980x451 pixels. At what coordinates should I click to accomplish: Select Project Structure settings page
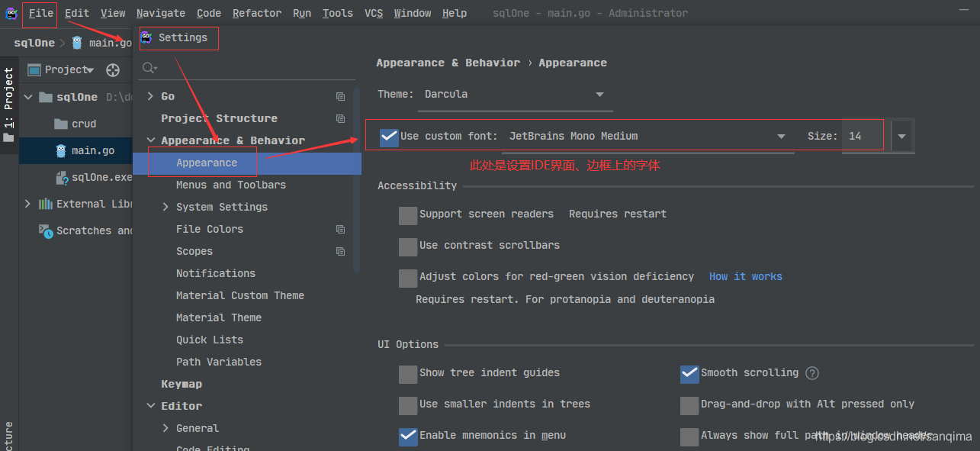coord(219,118)
